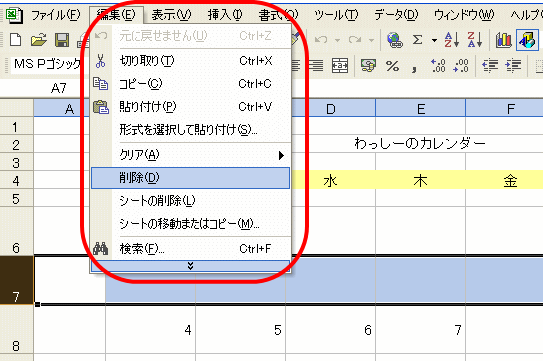Click the Excel document icon in menu bar
543x361 pixels.
point(15,15)
